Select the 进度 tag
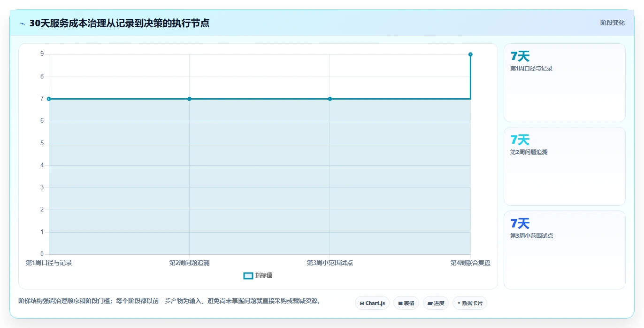Screen dimensions: 644x328 coord(436,304)
